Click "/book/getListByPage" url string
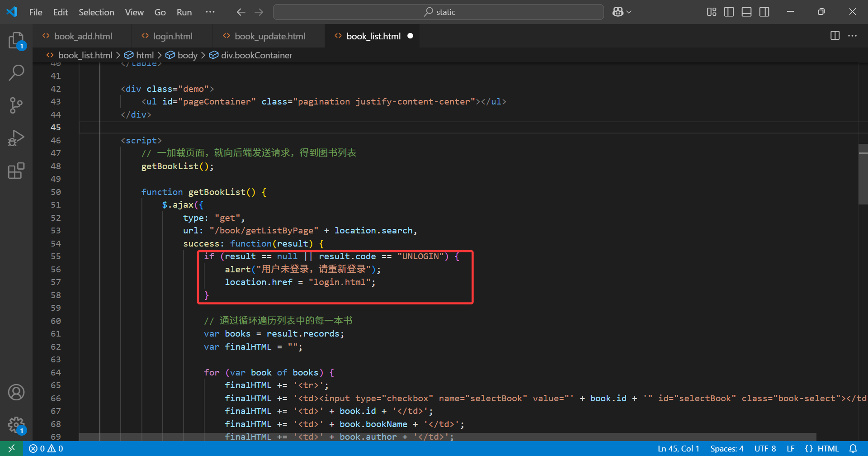The width and height of the screenshot is (868, 456). pos(264,230)
